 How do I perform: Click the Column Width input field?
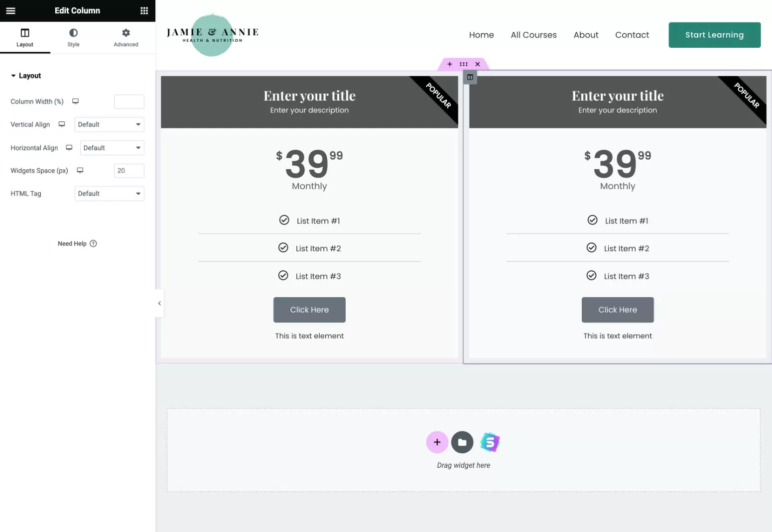coord(129,102)
